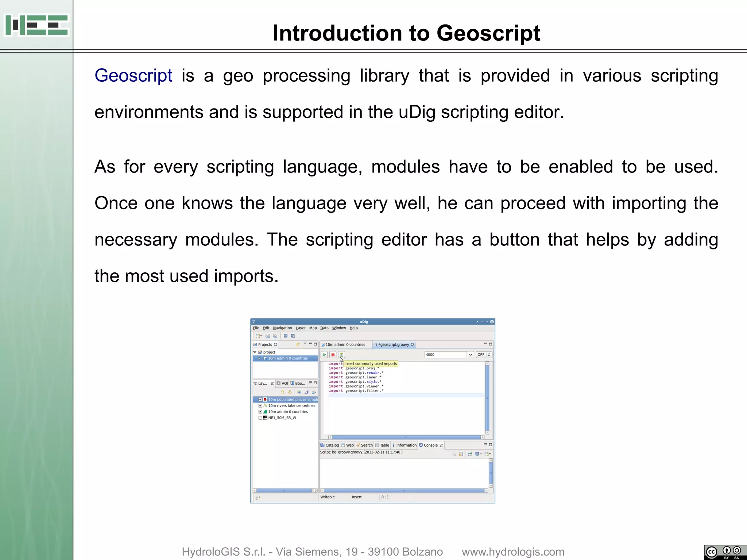Open the Edit menu
Viewport: 747px width, 560px height.
266,328
